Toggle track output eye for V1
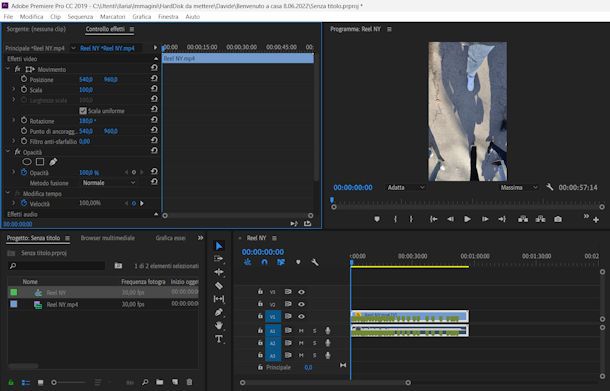This screenshot has width=610, height=391. click(301, 316)
